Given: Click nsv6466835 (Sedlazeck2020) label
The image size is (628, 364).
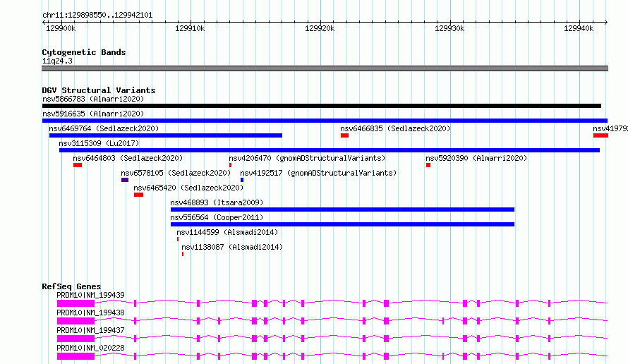Looking at the screenshot, I should 395,128.
